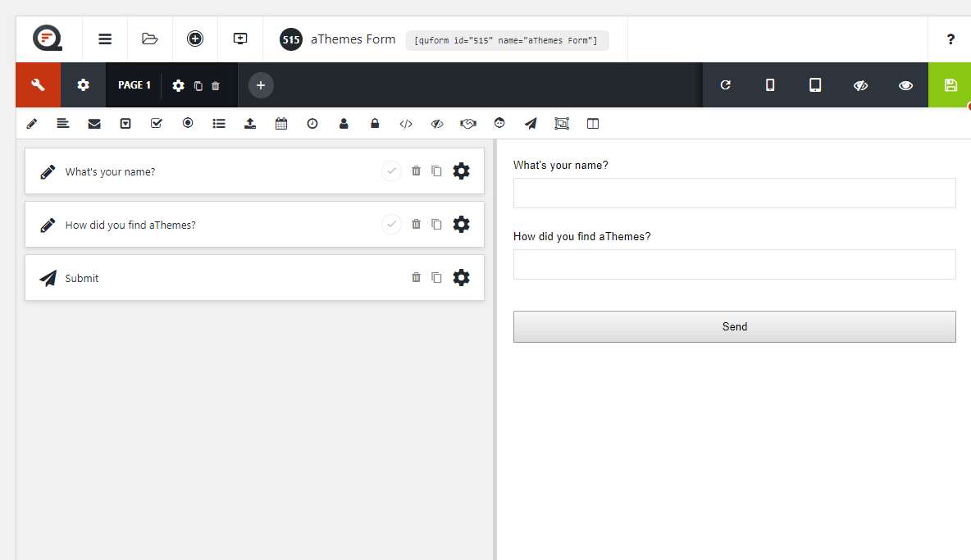Select the PAGE 1 tab
Image resolution: width=971 pixels, height=560 pixels.
[x=134, y=84]
